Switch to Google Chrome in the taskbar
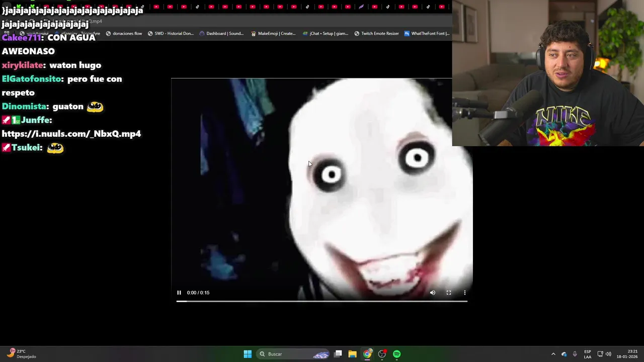644x362 pixels. (367, 354)
